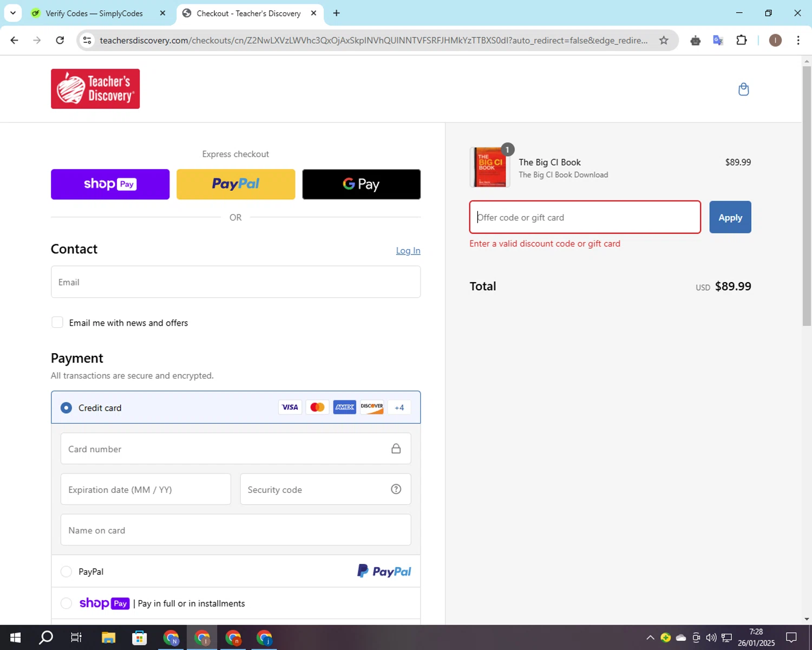812x650 pixels.
Task: Switch to the Checkout - Teacher's Discovery tab
Action: pyautogui.click(x=248, y=13)
